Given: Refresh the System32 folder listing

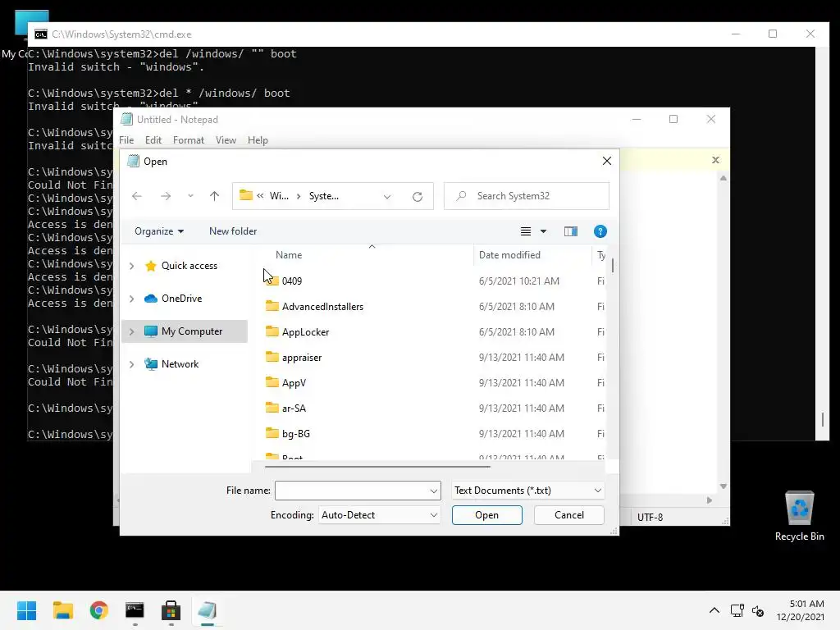Looking at the screenshot, I should tap(418, 197).
